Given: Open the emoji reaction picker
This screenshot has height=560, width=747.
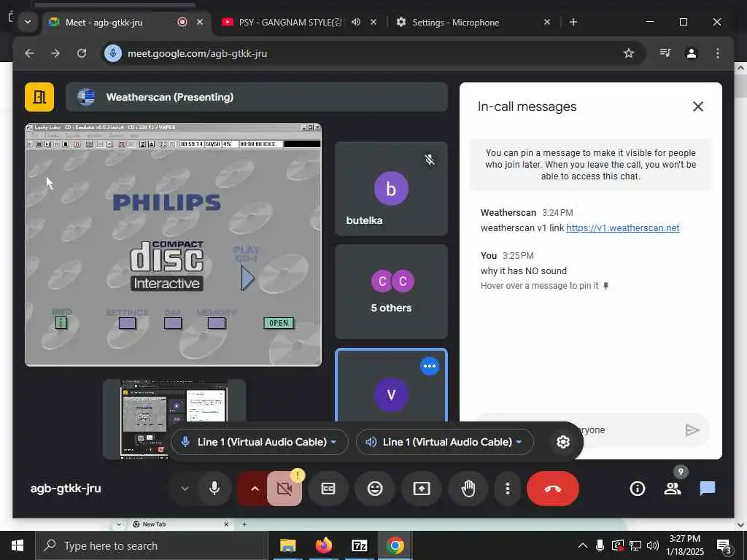Looking at the screenshot, I should 375,488.
